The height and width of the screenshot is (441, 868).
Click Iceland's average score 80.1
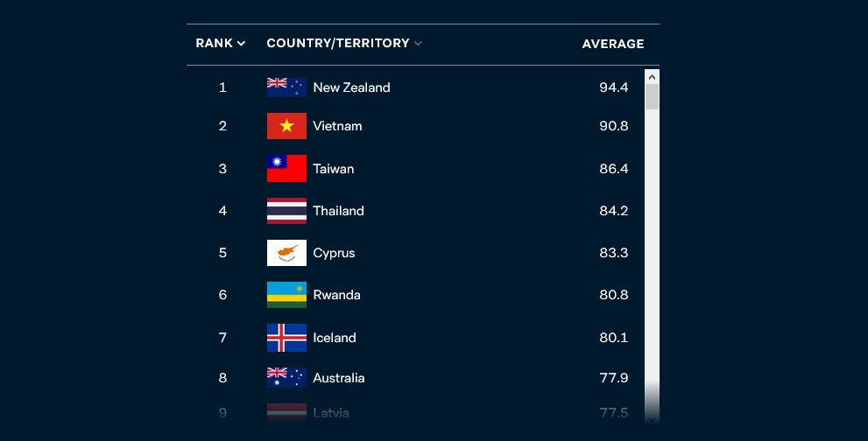pyautogui.click(x=613, y=338)
